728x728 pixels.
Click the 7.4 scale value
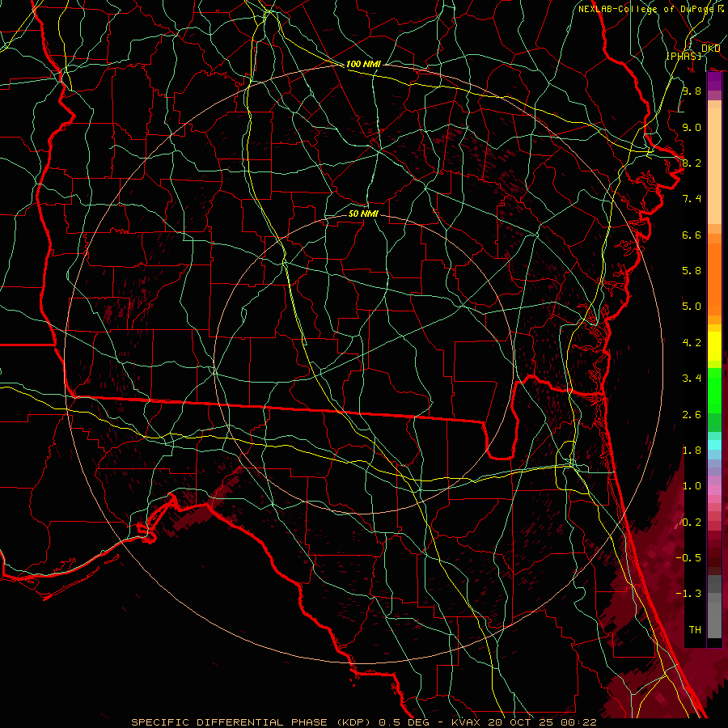[692, 199]
